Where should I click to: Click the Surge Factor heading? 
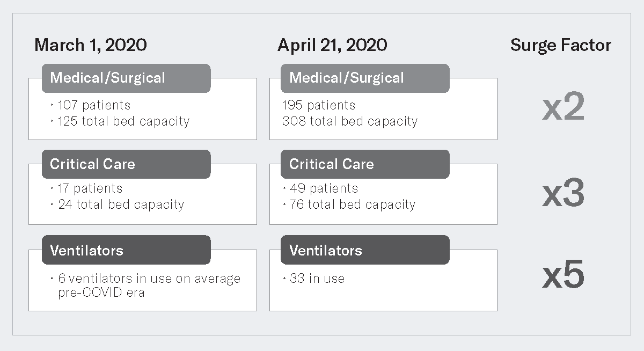[561, 45]
